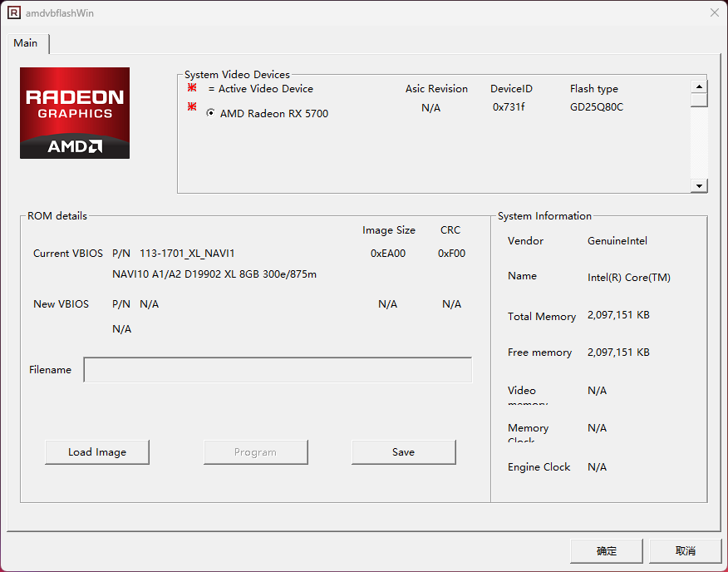Click the device list scroll up arrow

point(699,86)
